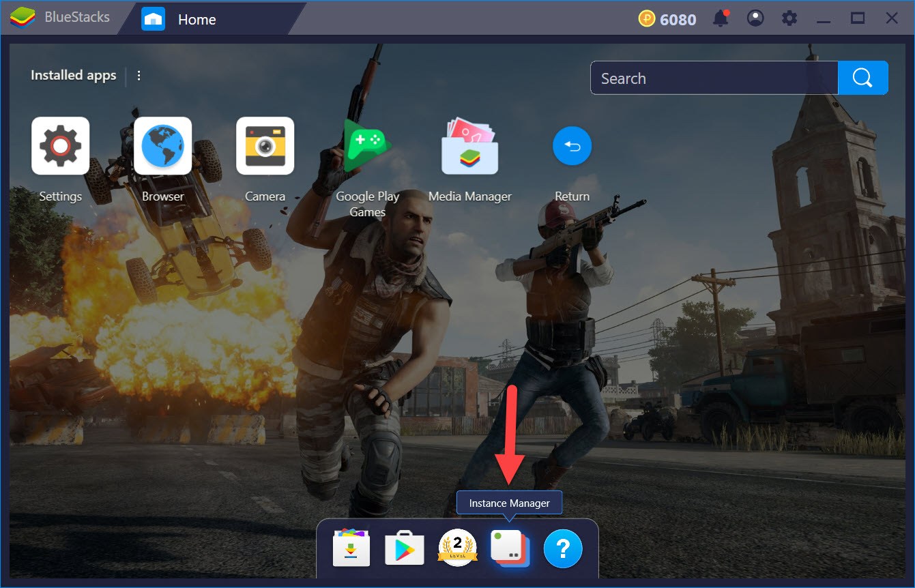Maximize the BlueStacks window
The height and width of the screenshot is (588, 915).
858,18
